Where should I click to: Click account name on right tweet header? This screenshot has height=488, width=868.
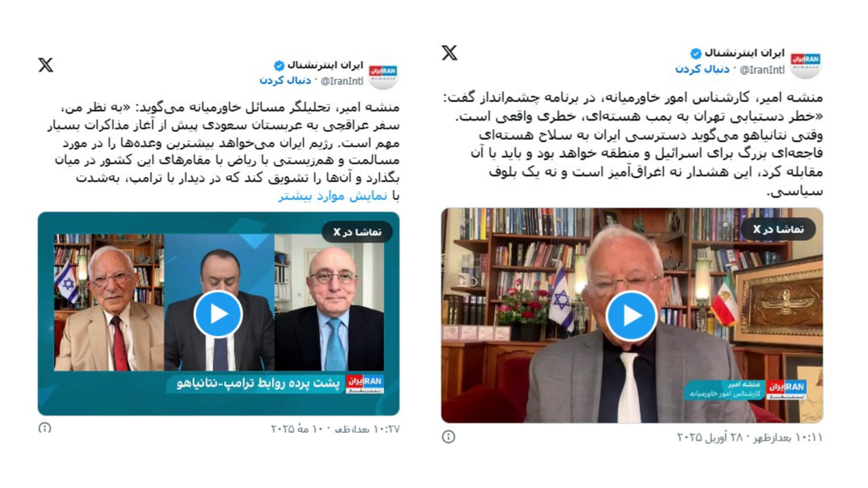pyautogui.click(x=744, y=53)
